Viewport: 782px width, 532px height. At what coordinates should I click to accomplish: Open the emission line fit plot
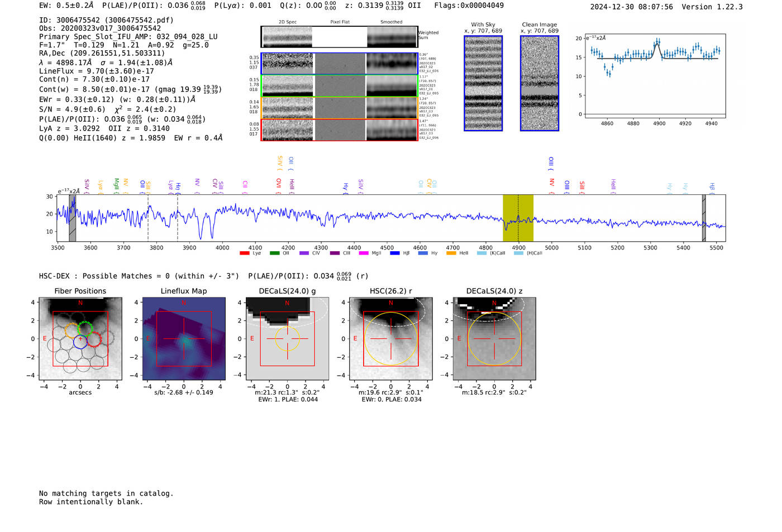point(655,76)
